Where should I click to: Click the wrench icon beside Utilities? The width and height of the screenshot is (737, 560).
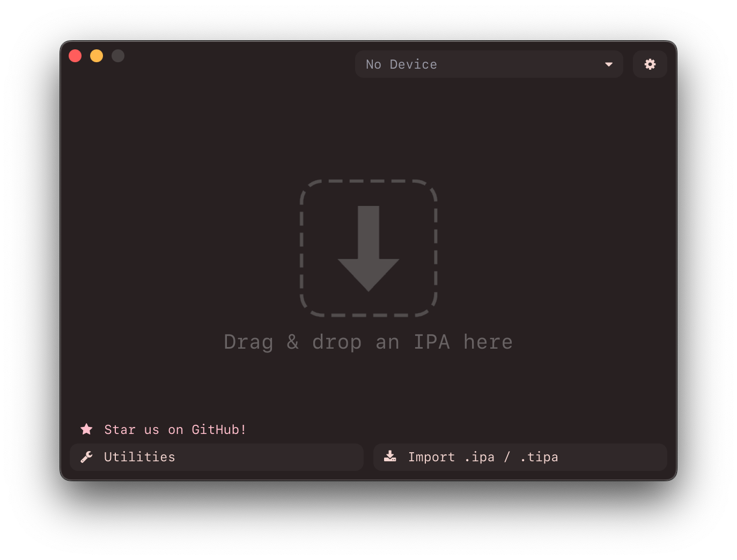[86, 456]
